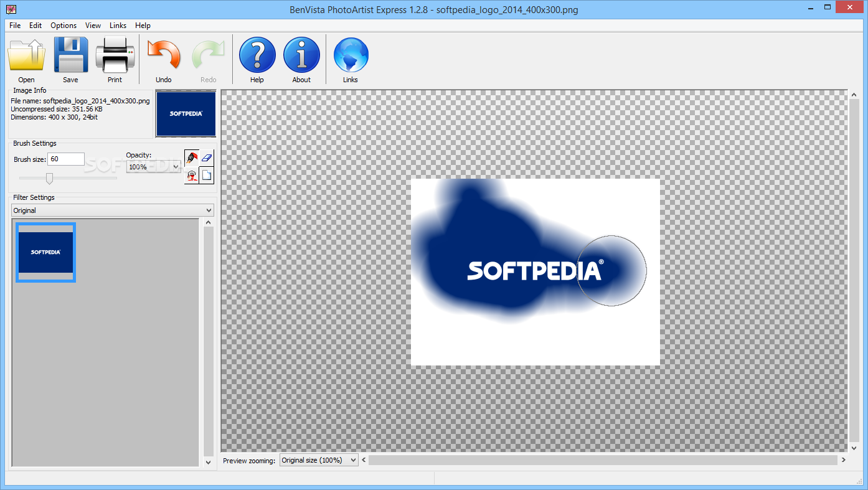Select the eraser tool
This screenshot has width=868, height=490.
[207, 158]
